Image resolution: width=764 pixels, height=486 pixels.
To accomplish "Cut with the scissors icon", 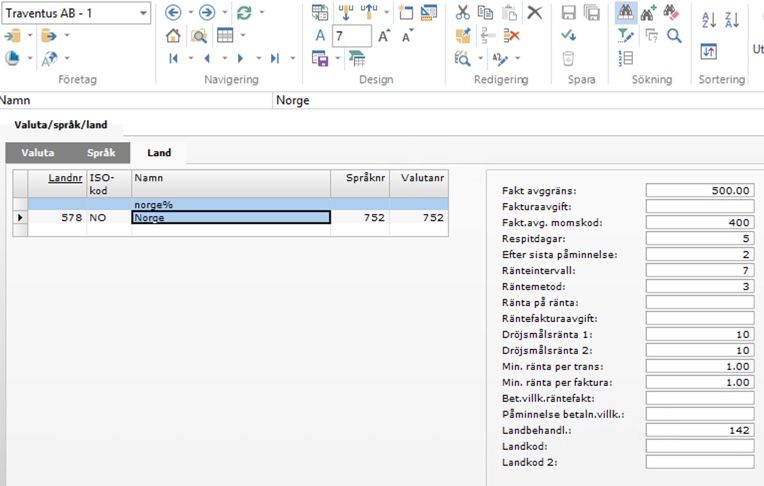I will 462,13.
